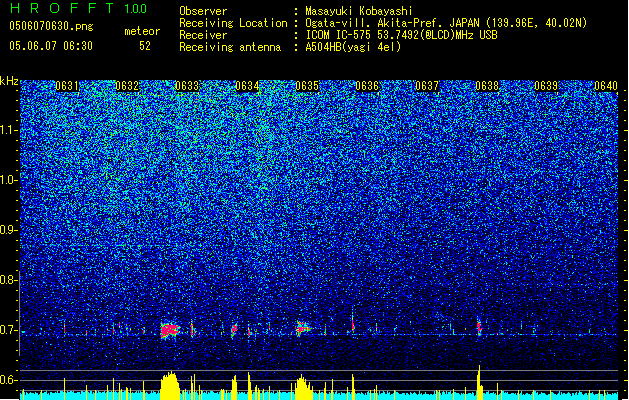Screen dimensions: 629x400
Task: Click the 1.0 kHz axis tick label
Action: (x=9, y=180)
